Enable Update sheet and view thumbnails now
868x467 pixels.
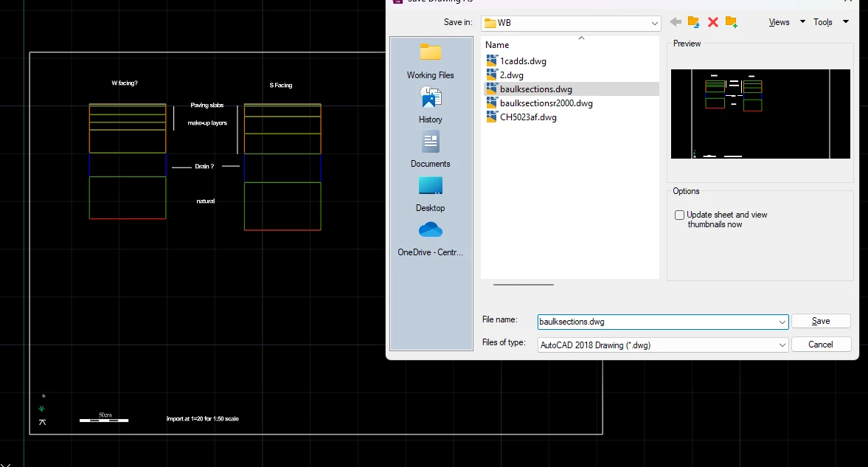(679, 215)
